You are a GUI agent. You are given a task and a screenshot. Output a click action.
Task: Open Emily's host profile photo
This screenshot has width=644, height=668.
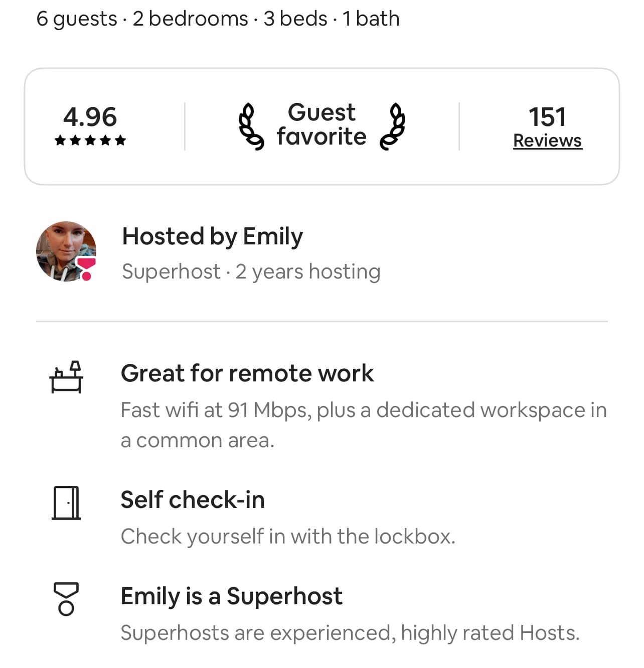64,250
